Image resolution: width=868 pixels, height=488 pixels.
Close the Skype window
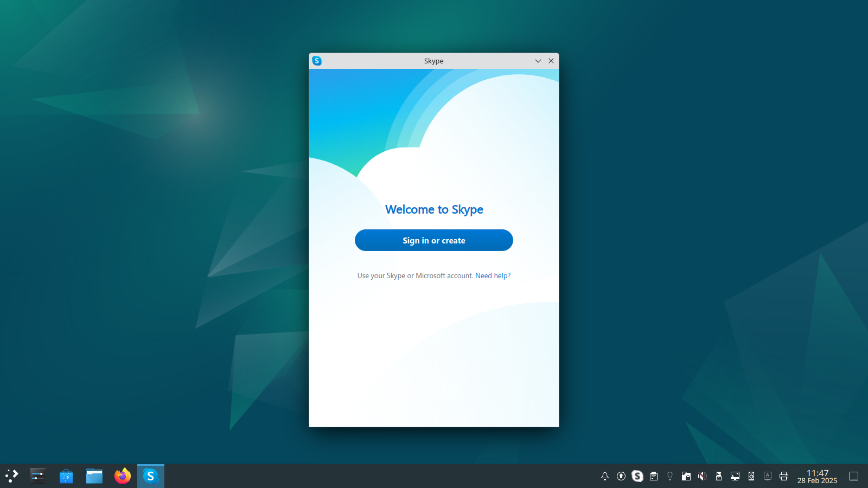tap(551, 61)
